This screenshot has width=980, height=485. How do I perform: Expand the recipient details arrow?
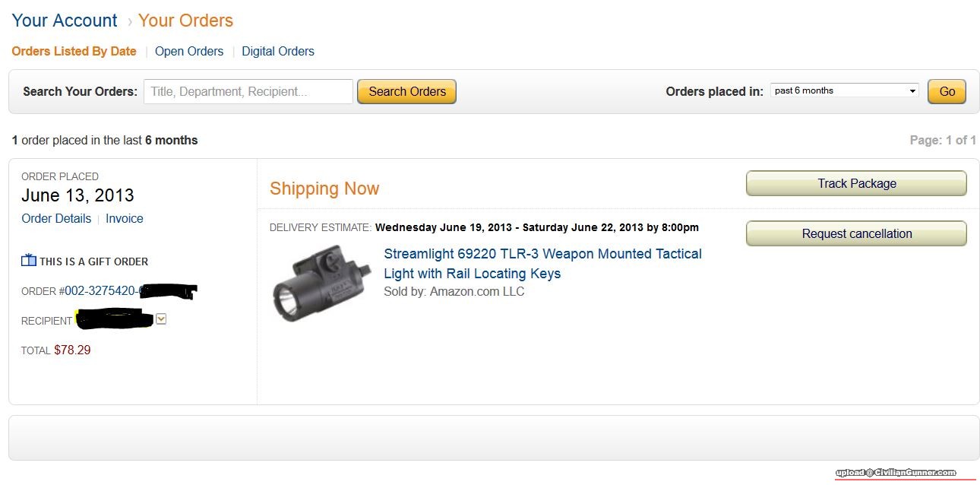[x=161, y=320]
